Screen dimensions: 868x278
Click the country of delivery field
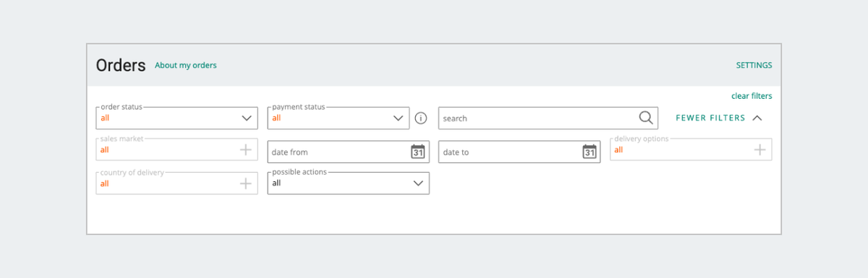point(176,183)
